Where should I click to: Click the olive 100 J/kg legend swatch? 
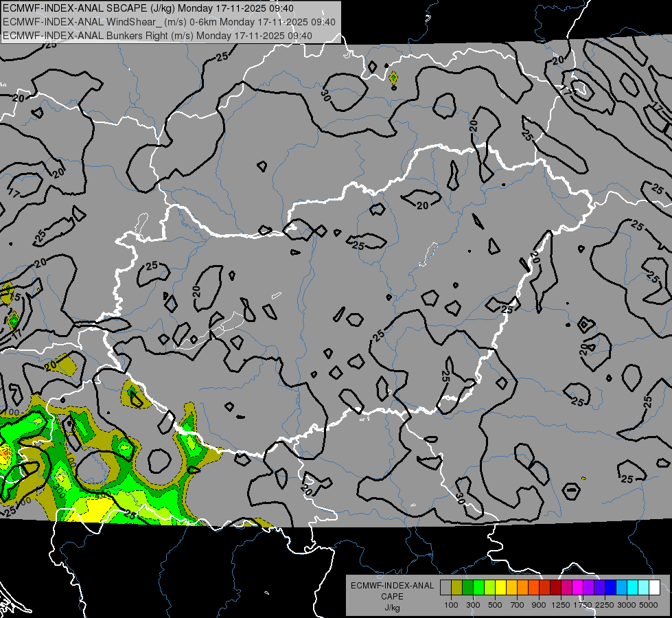pyautogui.click(x=457, y=587)
